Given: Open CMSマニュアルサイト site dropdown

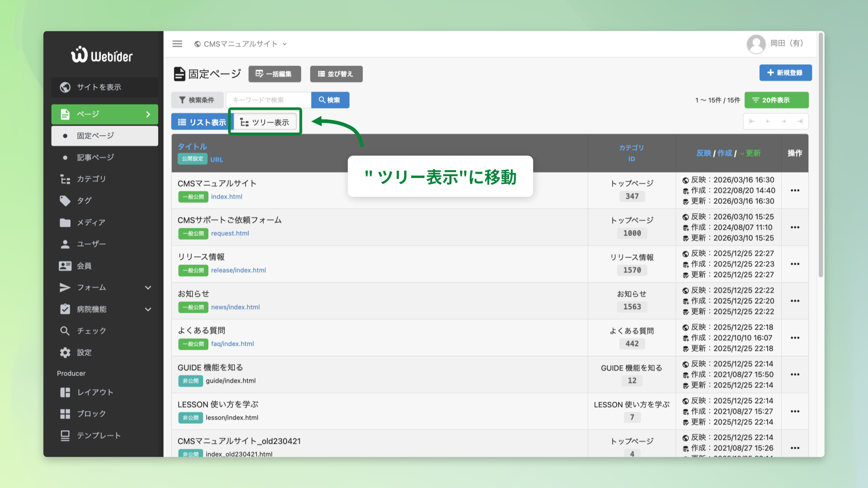Looking at the screenshot, I should 241,44.
